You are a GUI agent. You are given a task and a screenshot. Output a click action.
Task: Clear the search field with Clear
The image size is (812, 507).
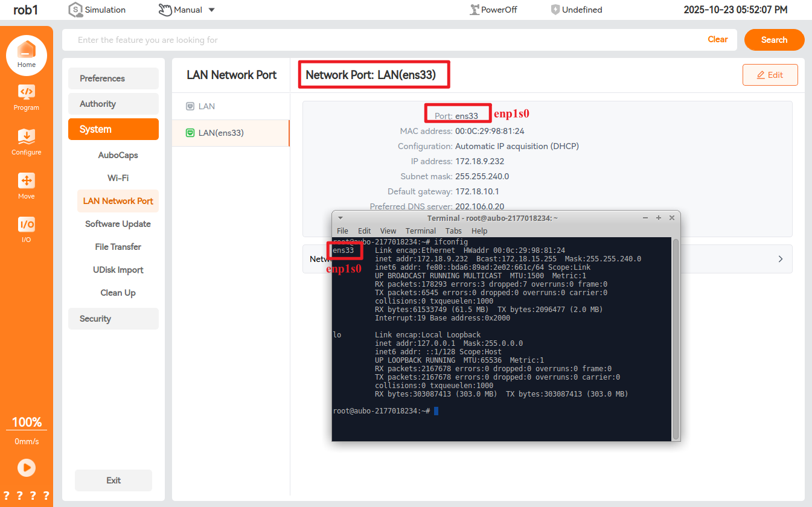[x=717, y=40]
